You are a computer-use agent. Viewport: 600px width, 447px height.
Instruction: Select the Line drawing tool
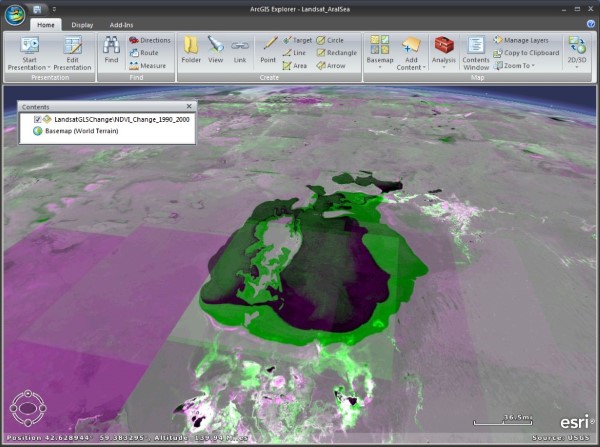(x=294, y=53)
